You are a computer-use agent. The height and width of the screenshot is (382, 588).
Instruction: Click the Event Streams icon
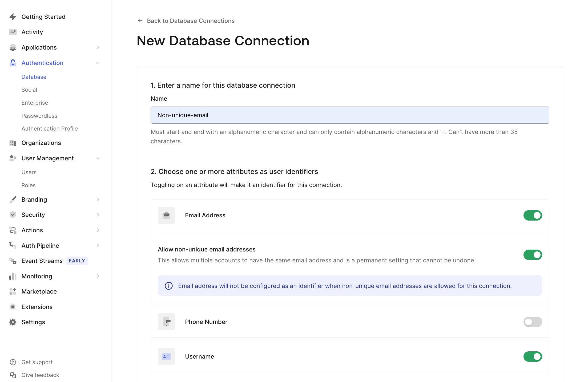[13, 261]
